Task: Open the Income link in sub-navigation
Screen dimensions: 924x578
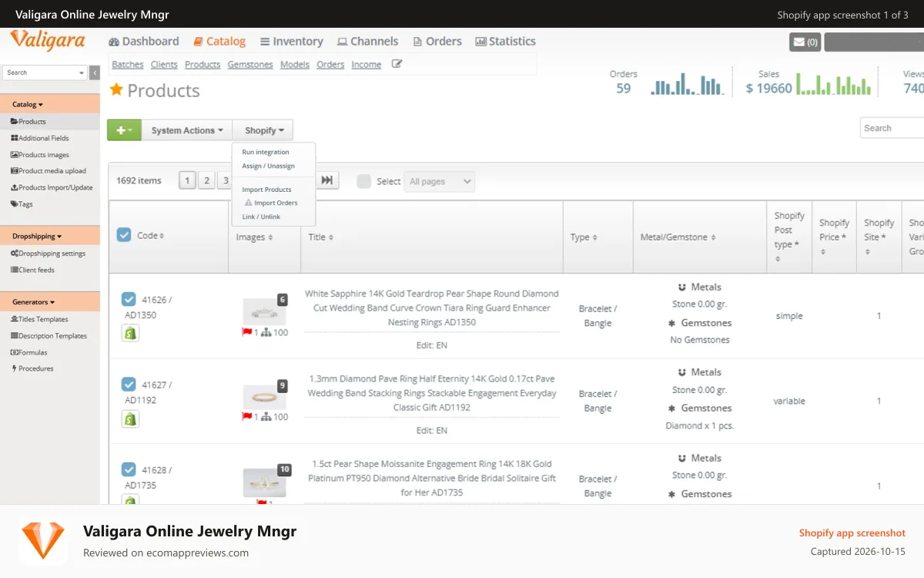Action: click(367, 65)
